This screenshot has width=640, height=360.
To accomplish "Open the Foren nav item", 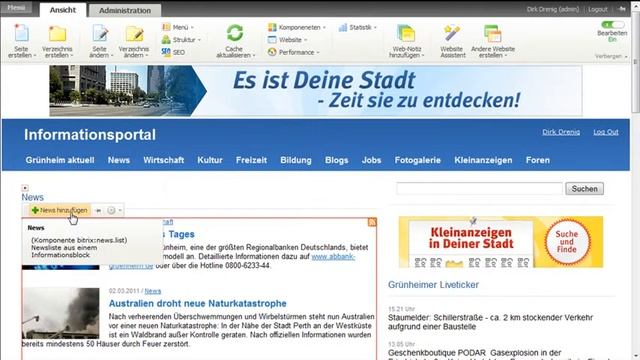I will pyautogui.click(x=538, y=160).
